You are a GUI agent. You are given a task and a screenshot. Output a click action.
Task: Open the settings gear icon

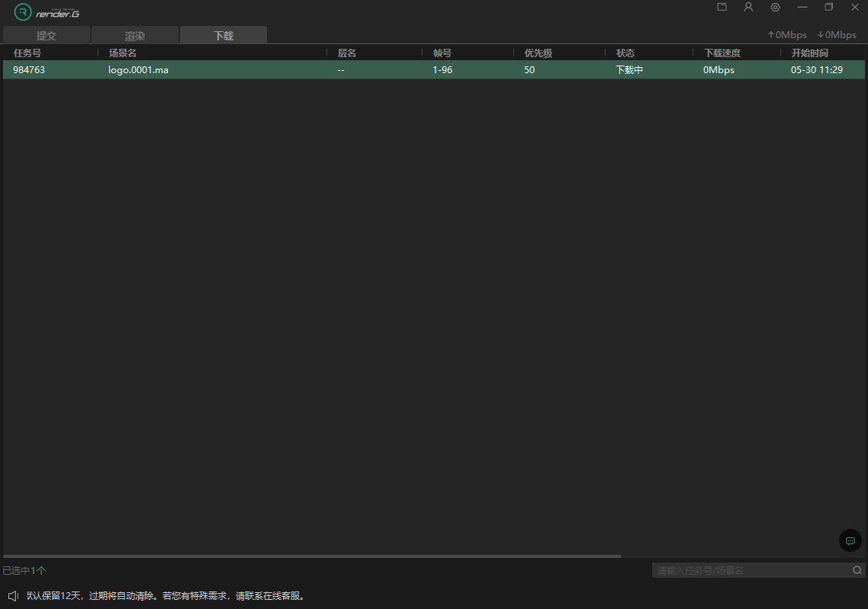(x=775, y=7)
